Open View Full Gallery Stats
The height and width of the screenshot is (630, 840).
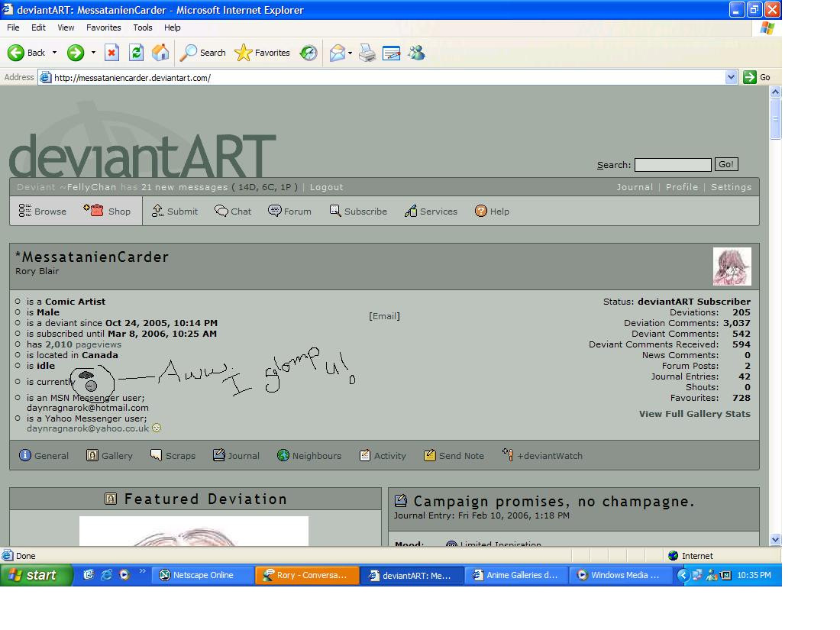(x=694, y=414)
